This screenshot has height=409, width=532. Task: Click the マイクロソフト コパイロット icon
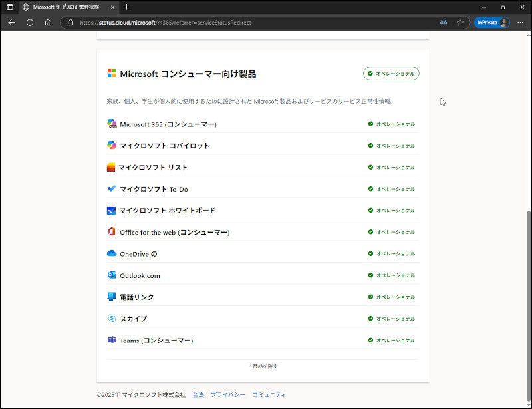(112, 145)
